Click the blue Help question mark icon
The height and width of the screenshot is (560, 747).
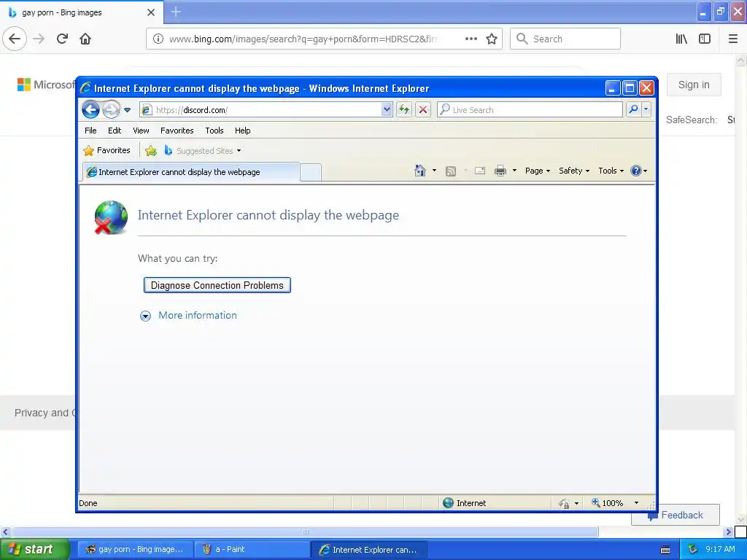point(636,171)
